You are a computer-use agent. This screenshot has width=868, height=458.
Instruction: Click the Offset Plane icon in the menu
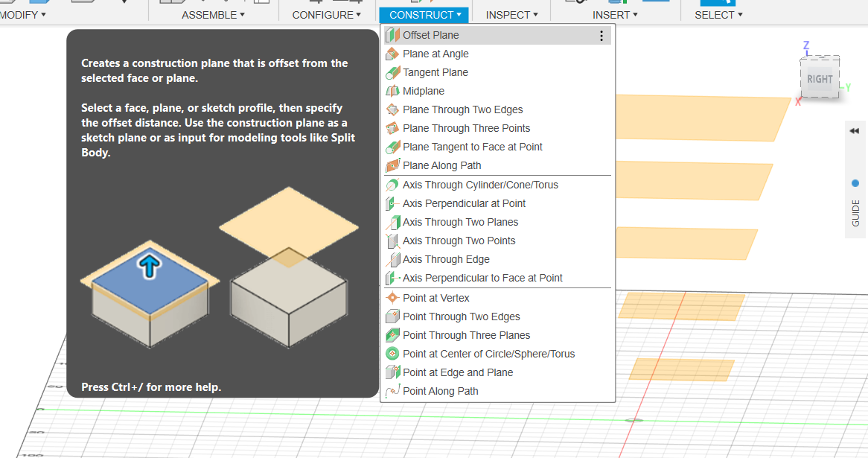pyautogui.click(x=392, y=35)
